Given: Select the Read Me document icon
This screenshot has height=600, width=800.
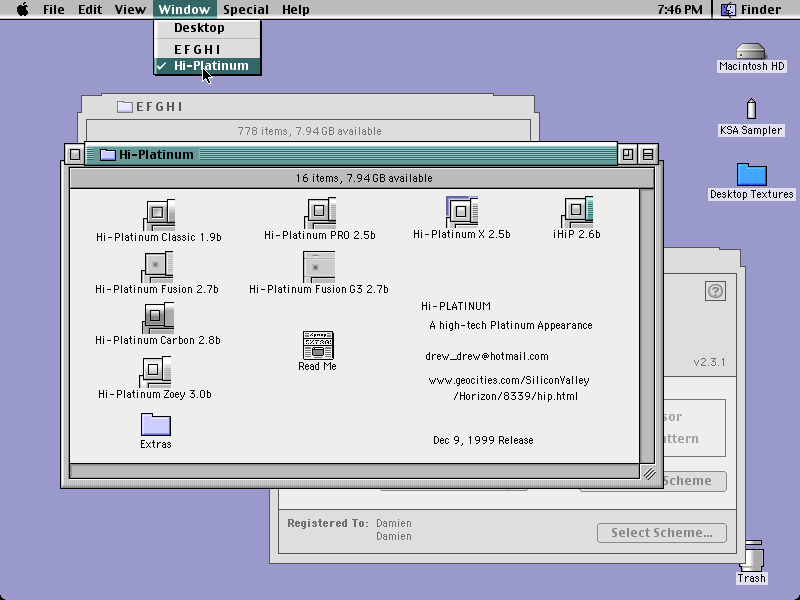Looking at the screenshot, I should coord(318,345).
